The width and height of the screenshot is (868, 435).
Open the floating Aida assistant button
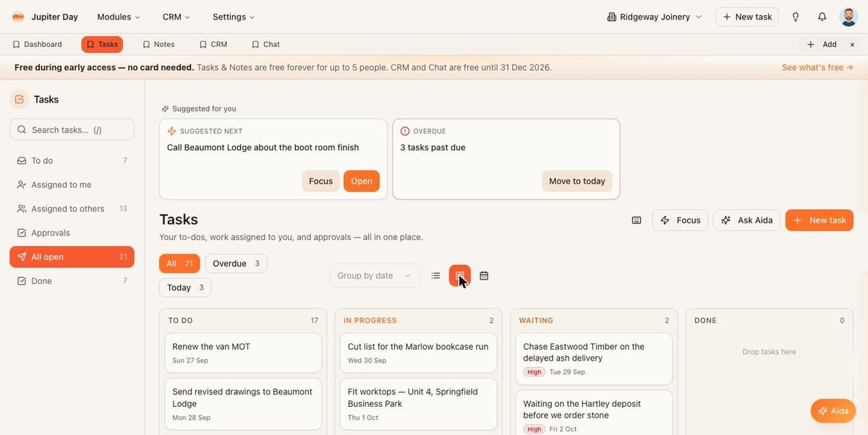pyautogui.click(x=833, y=411)
